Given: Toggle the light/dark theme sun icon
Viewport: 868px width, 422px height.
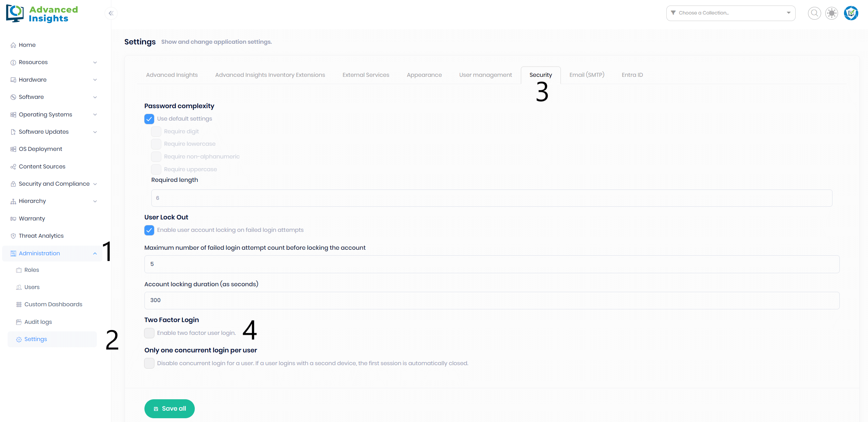Looking at the screenshot, I should click(831, 13).
